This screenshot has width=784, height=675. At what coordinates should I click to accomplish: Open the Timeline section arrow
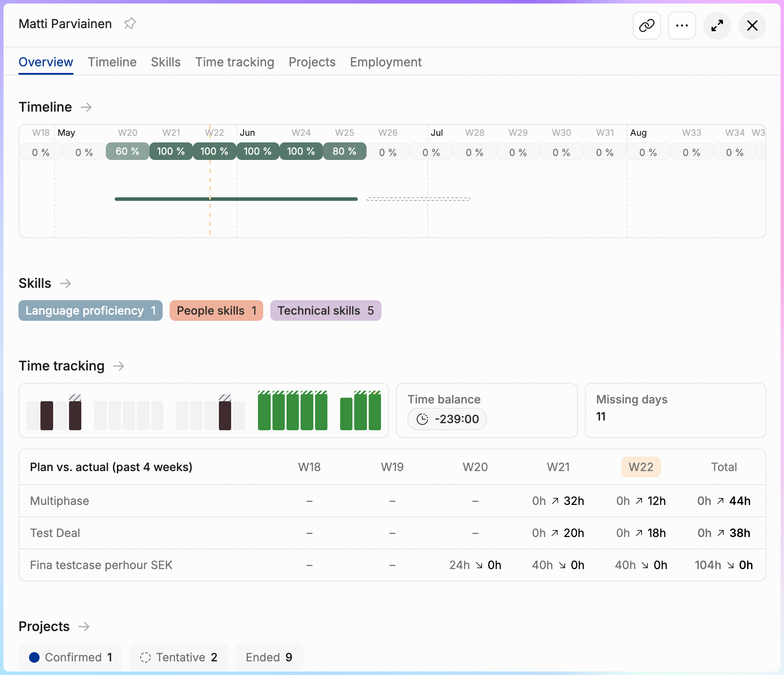click(x=86, y=107)
